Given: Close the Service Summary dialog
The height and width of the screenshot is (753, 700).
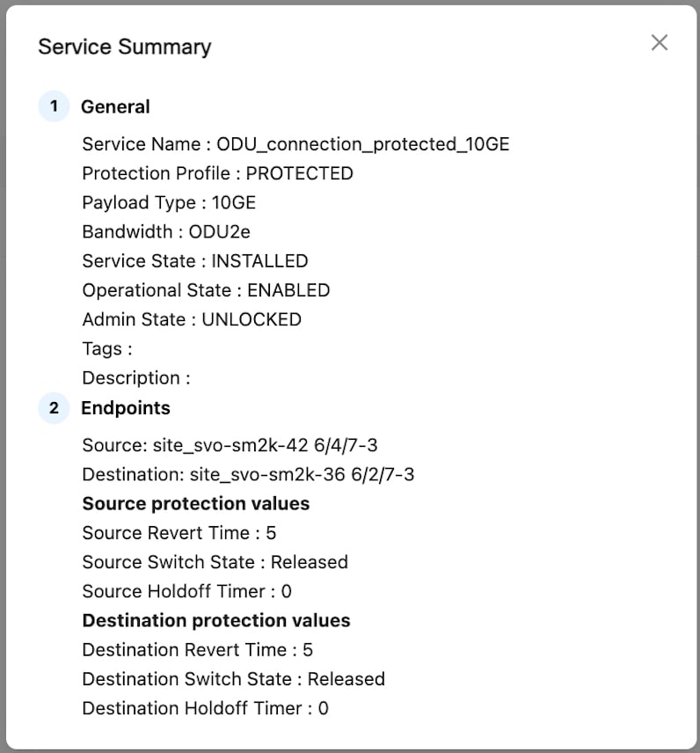Looking at the screenshot, I should 659,42.
